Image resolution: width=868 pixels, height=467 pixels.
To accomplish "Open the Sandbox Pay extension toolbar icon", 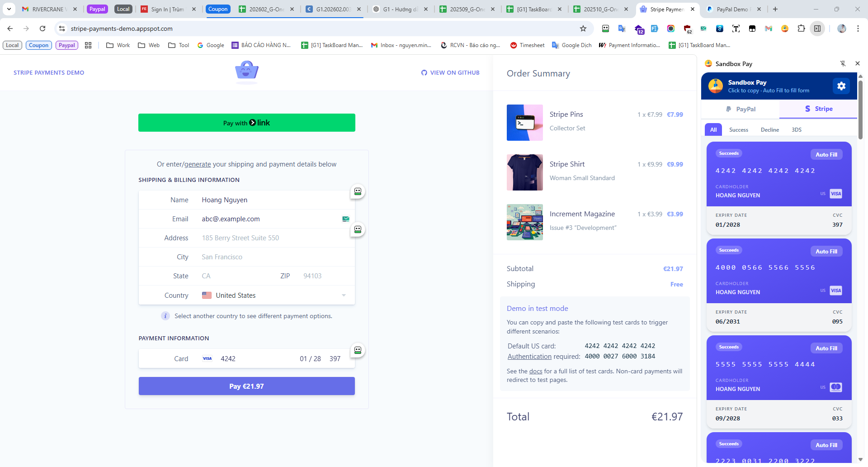I will (785, 29).
